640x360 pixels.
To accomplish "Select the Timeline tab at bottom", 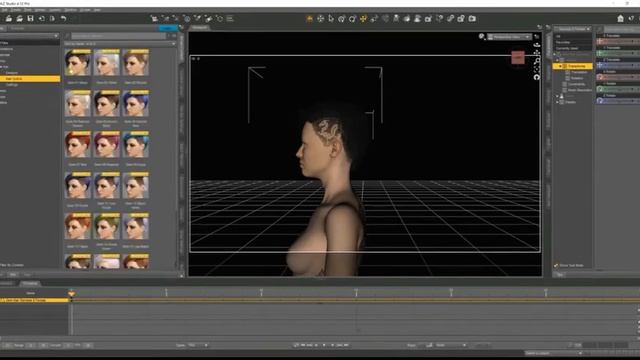I will 30,283.
